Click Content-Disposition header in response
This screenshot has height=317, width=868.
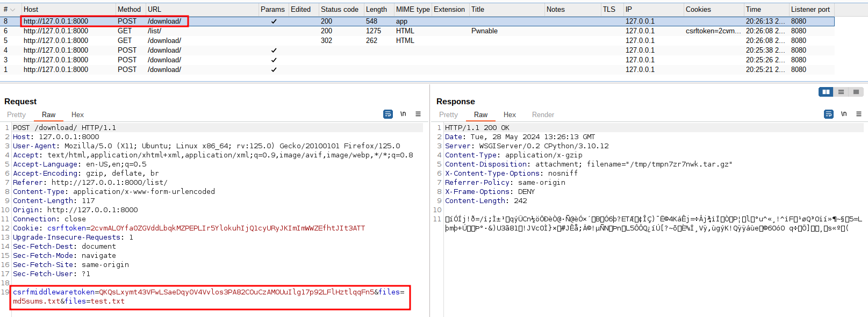coord(589,164)
